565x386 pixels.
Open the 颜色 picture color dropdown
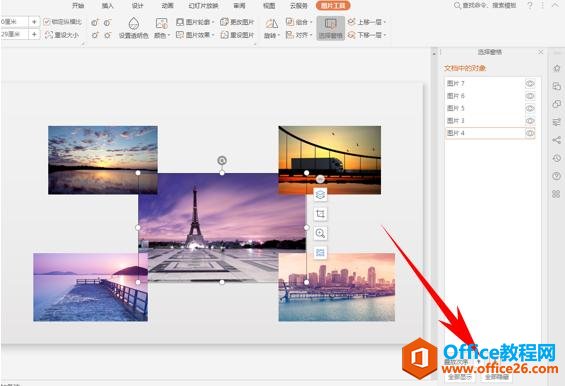click(x=161, y=28)
